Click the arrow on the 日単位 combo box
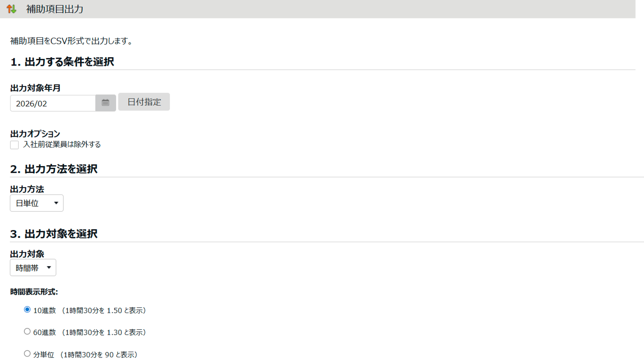The height and width of the screenshot is (359, 644). click(x=56, y=203)
